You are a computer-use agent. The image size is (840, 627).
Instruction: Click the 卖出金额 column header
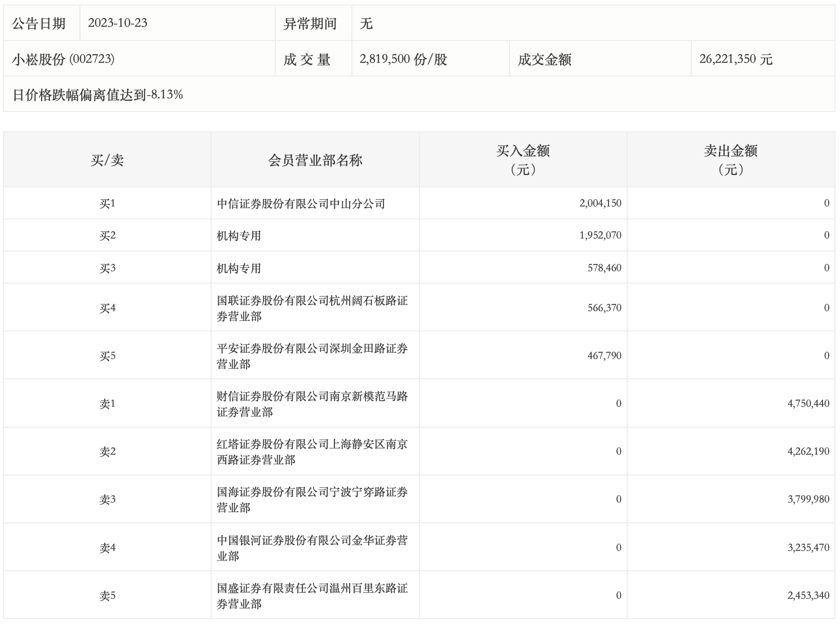(x=731, y=160)
